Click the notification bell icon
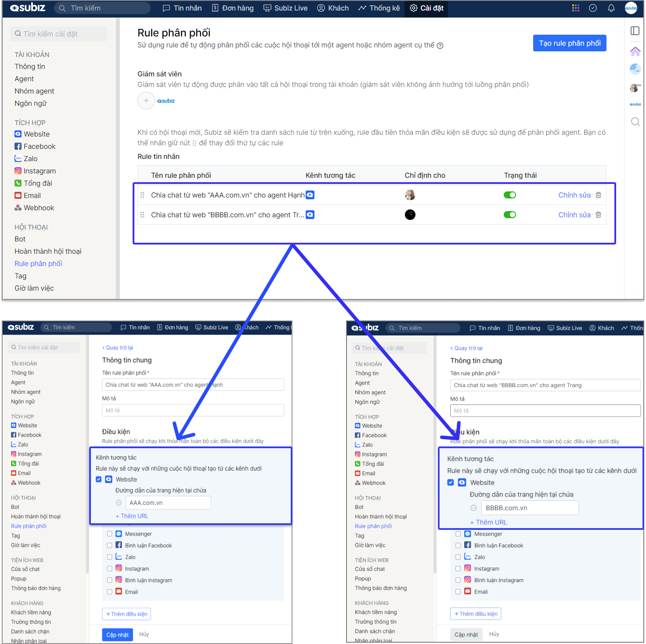 coord(611,8)
